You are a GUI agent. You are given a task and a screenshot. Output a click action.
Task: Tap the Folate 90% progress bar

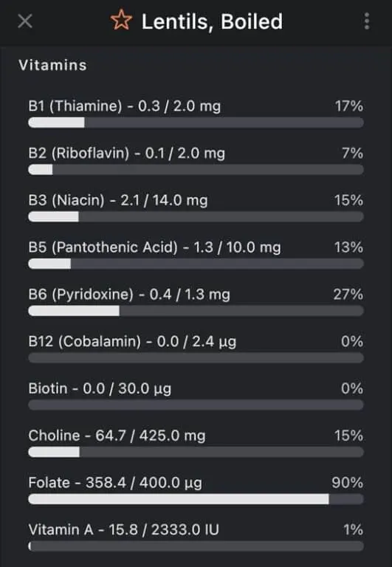tap(196, 498)
